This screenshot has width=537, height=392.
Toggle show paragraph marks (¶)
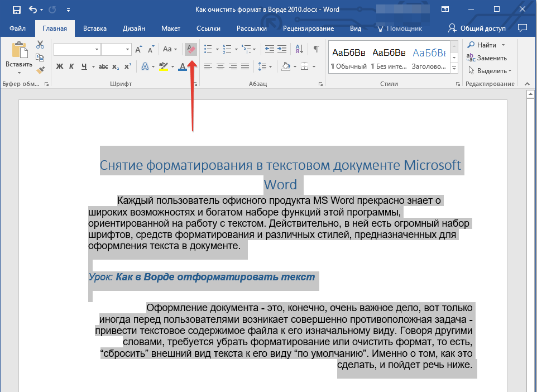coord(317,49)
